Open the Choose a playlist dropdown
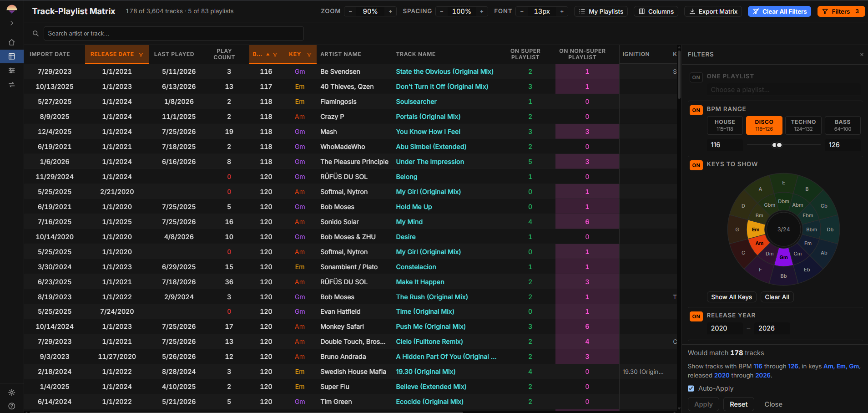Image resolution: width=868 pixels, height=413 pixels. coord(783,90)
